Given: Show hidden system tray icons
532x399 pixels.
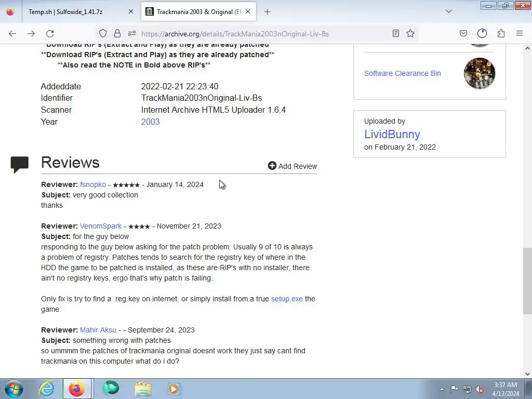Looking at the screenshot, I should [442, 389].
